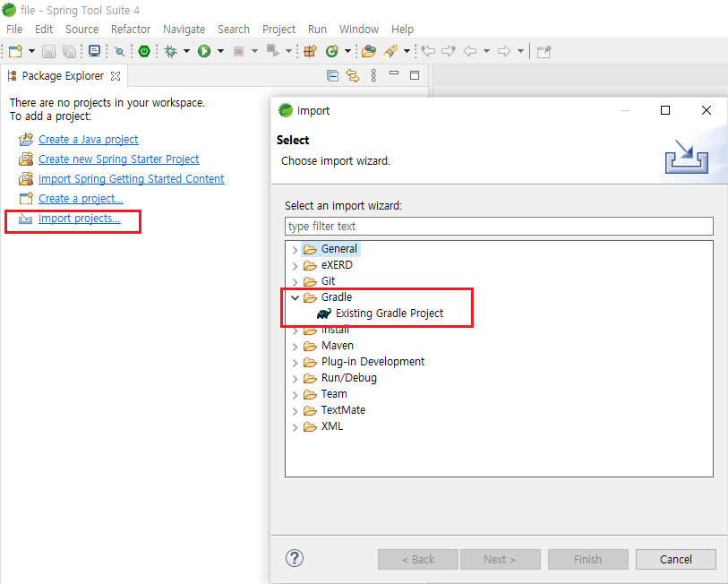Viewport: 728px width, 584px height.
Task: Maximize the Package Explorer panel
Action: pyautogui.click(x=415, y=75)
